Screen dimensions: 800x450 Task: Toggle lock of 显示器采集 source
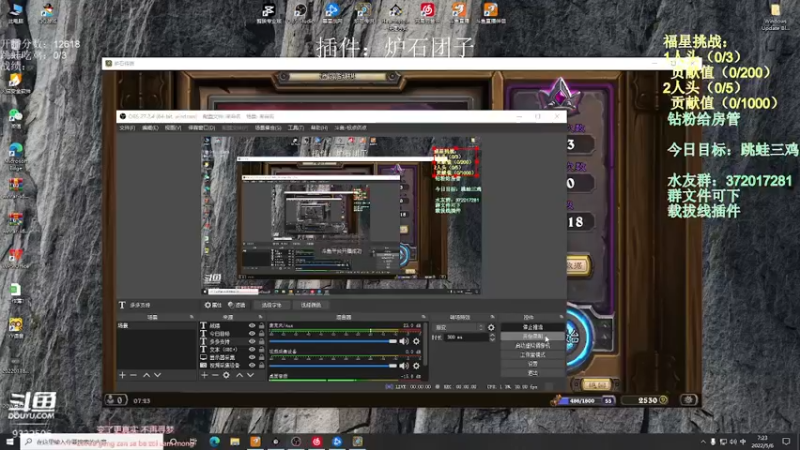pyautogui.click(x=261, y=357)
